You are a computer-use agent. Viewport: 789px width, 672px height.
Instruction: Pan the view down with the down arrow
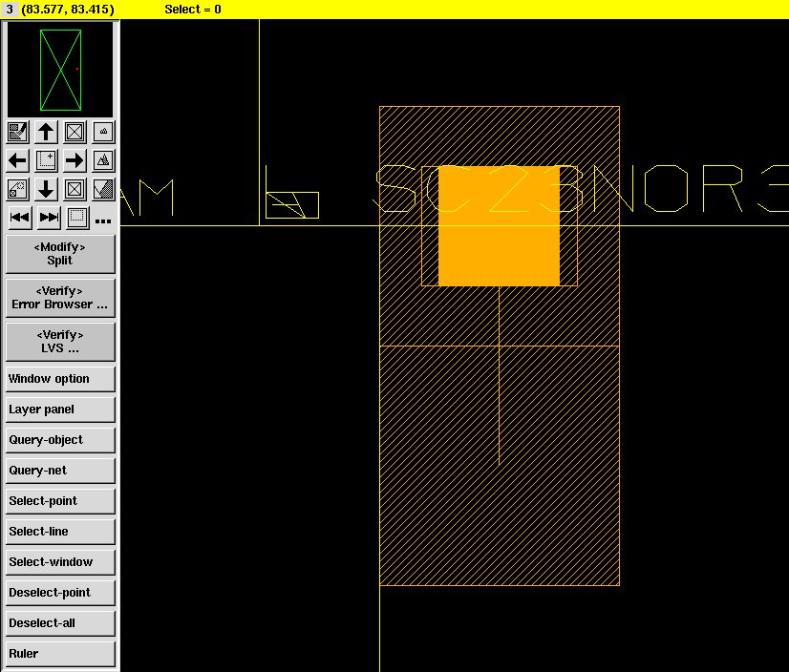[x=46, y=189]
